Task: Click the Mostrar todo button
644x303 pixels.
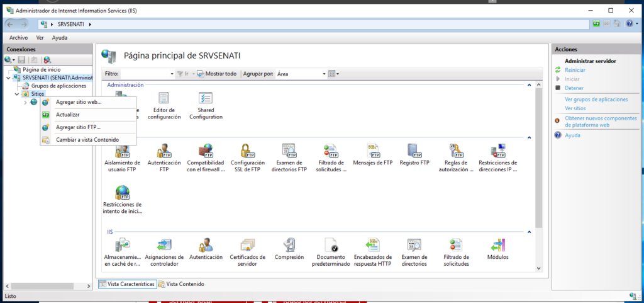Action: [217, 74]
